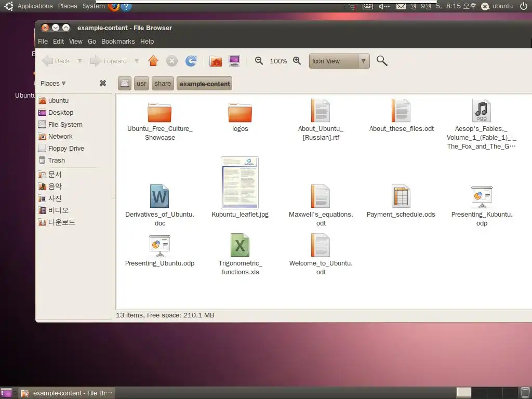Open the Places panel menu

point(68,6)
